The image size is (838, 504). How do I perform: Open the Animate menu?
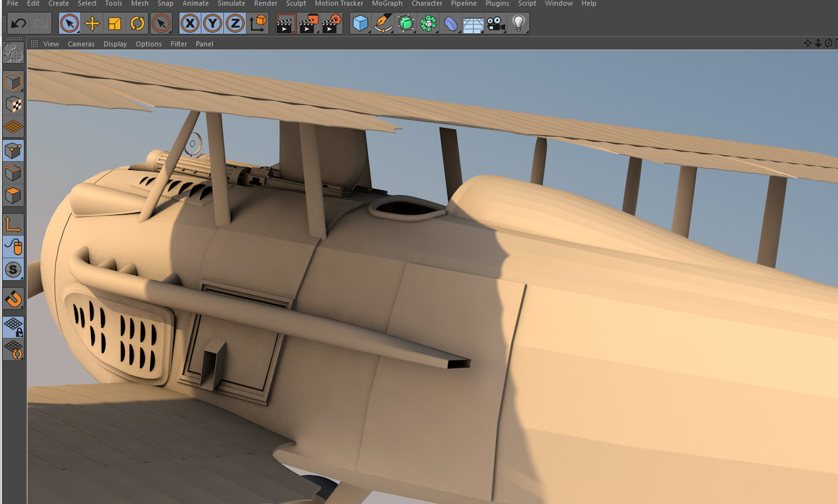click(x=195, y=4)
